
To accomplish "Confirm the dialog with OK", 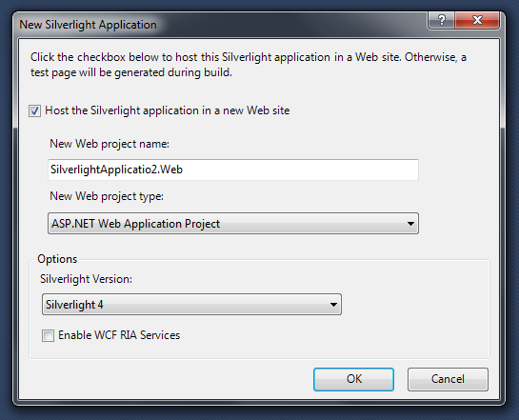I will (x=354, y=379).
